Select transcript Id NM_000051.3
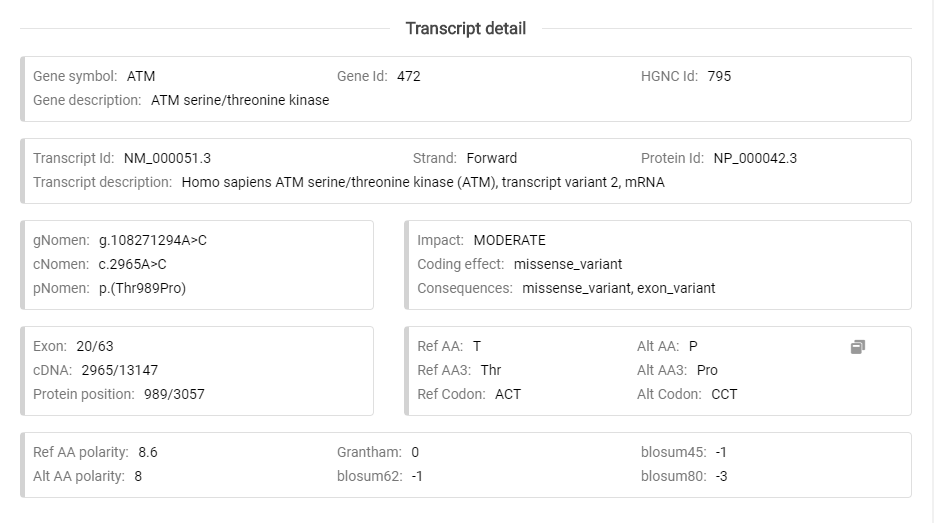 click(167, 158)
